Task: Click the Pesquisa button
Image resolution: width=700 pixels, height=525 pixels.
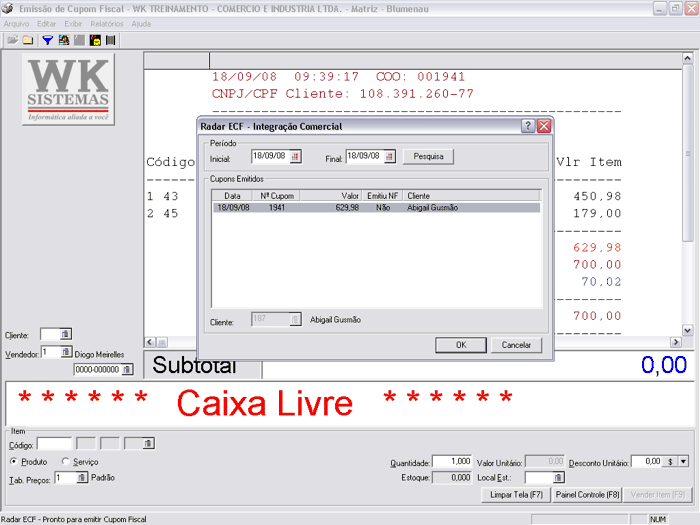Action: click(x=429, y=157)
